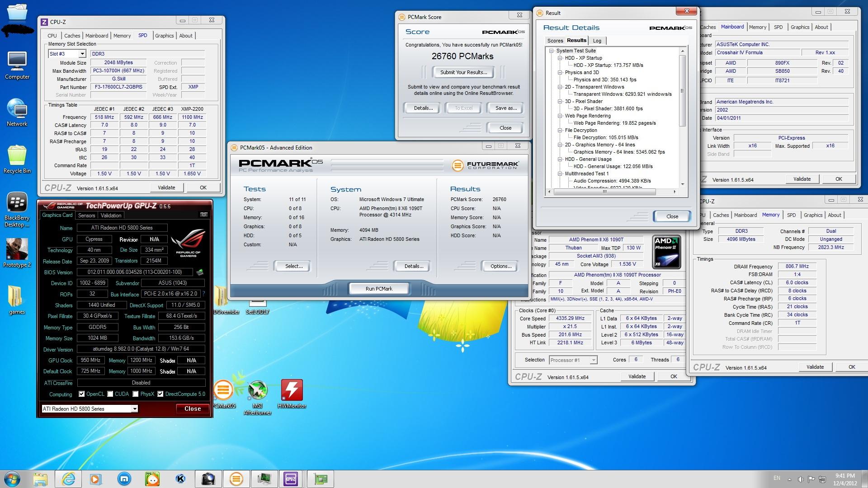Image resolution: width=868 pixels, height=488 pixels.
Task: Click Validate in the CPU-Z SPD window
Action: pos(166,188)
